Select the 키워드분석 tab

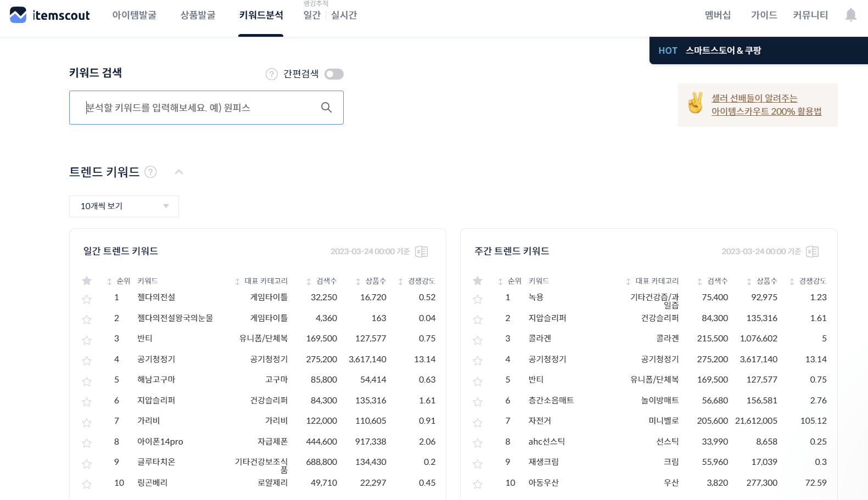point(261,15)
